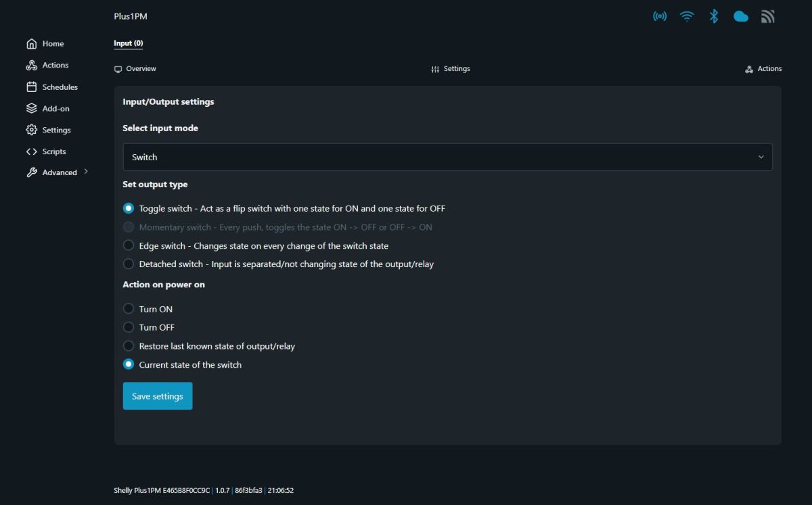Click the access point status icon
Screen dimensions: 812x505
660,16
